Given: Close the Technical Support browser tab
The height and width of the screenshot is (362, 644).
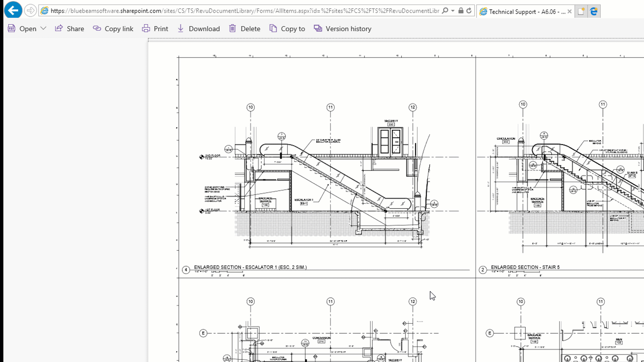Looking at the screenshot, I should point(570,12).
